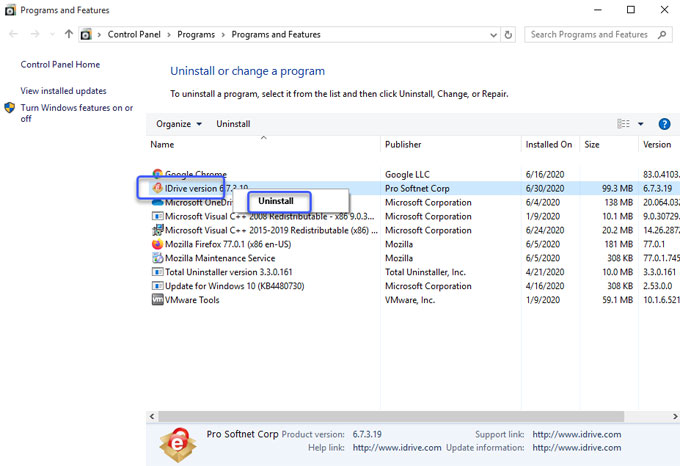Sort by the Size column header

point(592,145)
